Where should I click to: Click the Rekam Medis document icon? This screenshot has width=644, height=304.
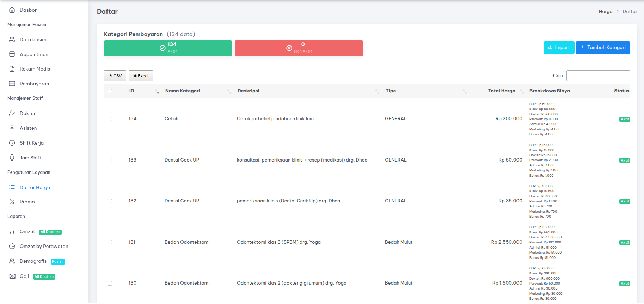point(12,69)
